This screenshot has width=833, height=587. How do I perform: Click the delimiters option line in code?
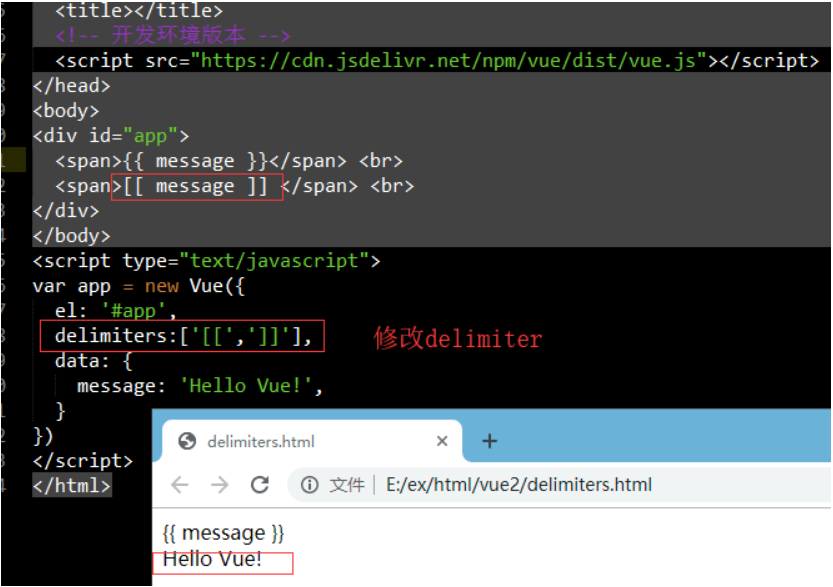(183, 336)
